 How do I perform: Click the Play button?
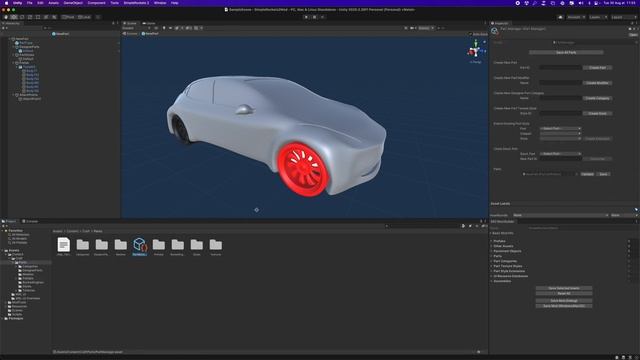(306, 17)
